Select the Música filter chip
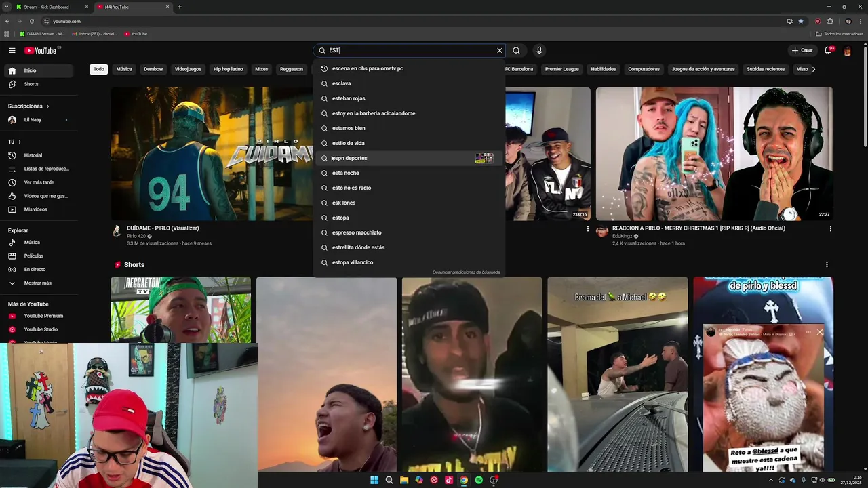Image resolution: width=868 pixels, height=488 pixels. 124,69
